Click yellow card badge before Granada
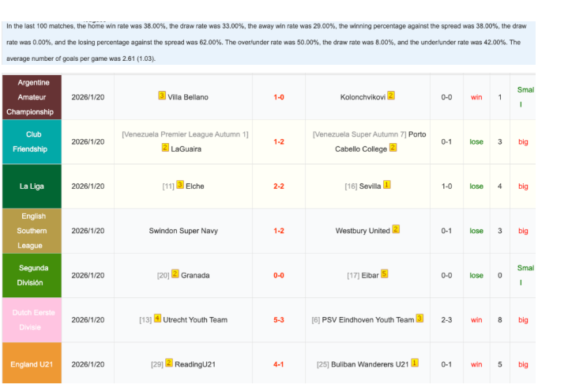Viewport: 568px width, 392px height. coord(175,275)
